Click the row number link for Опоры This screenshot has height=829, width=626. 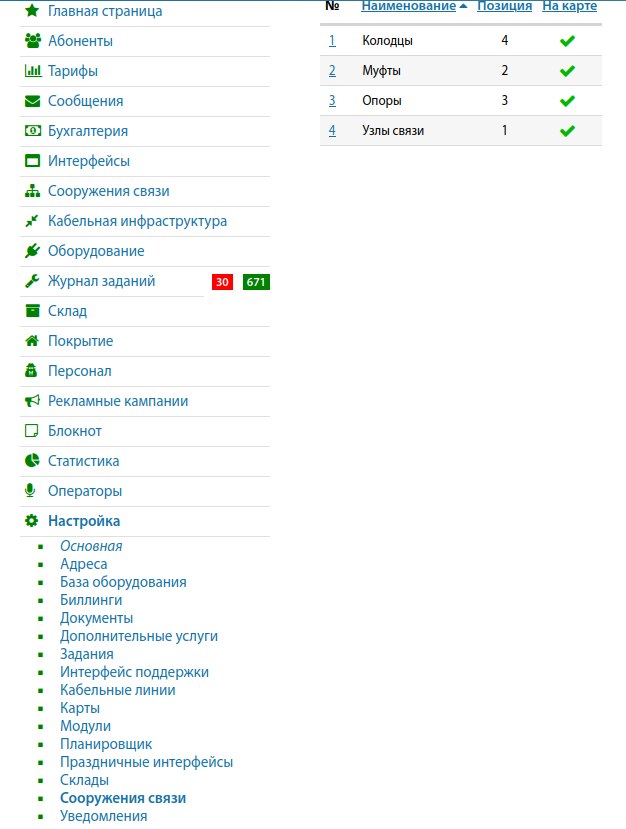(x=332, y=101)
